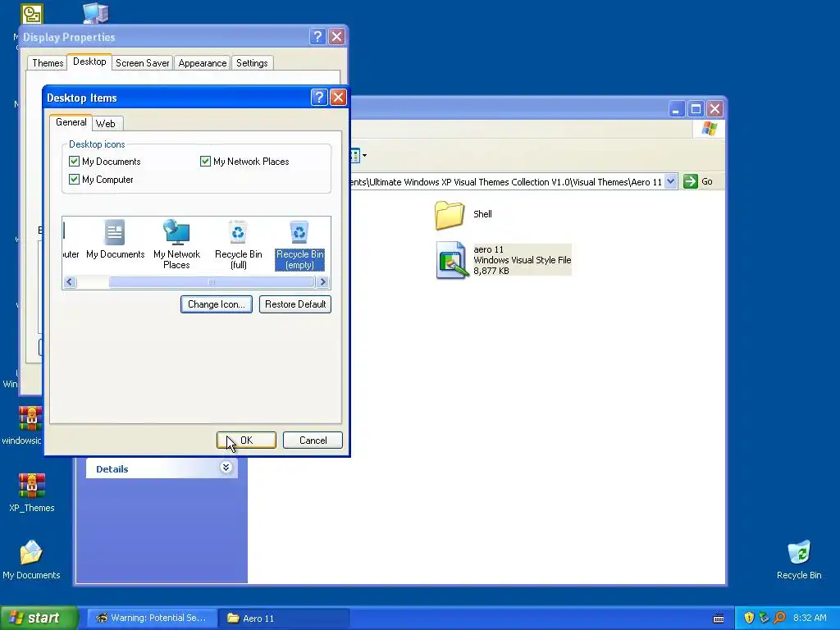
Task: Click the Desktop Items help question mark button
Action: [x=319, y=98]
